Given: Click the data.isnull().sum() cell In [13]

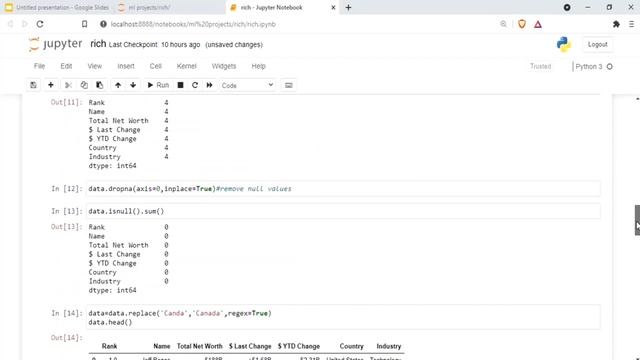Looking at the screenshot, I should 343,211.
